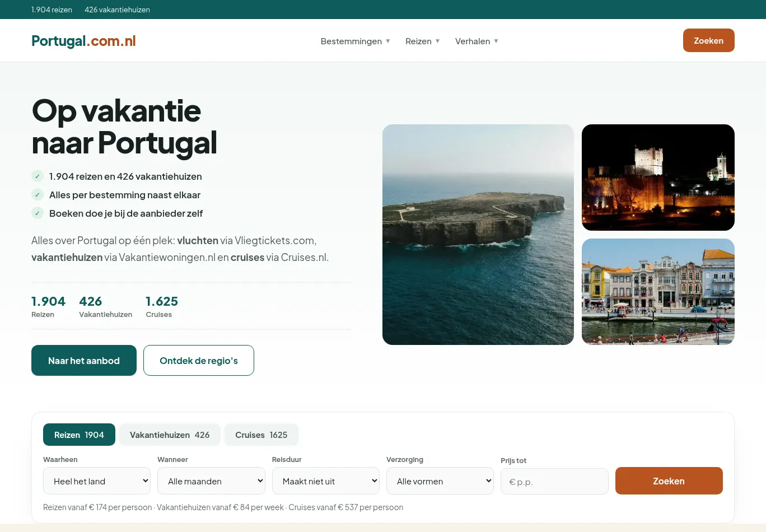Open the coastal cliff aerial photo

pyautogui.click(x=478, y=235)
